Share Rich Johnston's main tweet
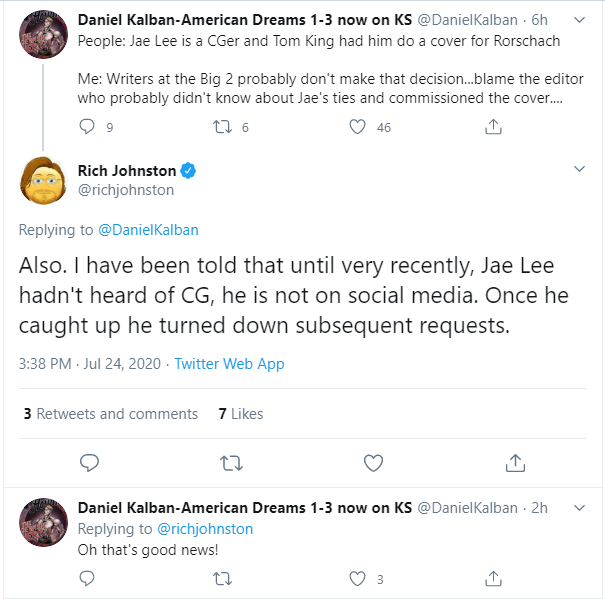Screen dimensions: 605x599 (x=515, y=463)
